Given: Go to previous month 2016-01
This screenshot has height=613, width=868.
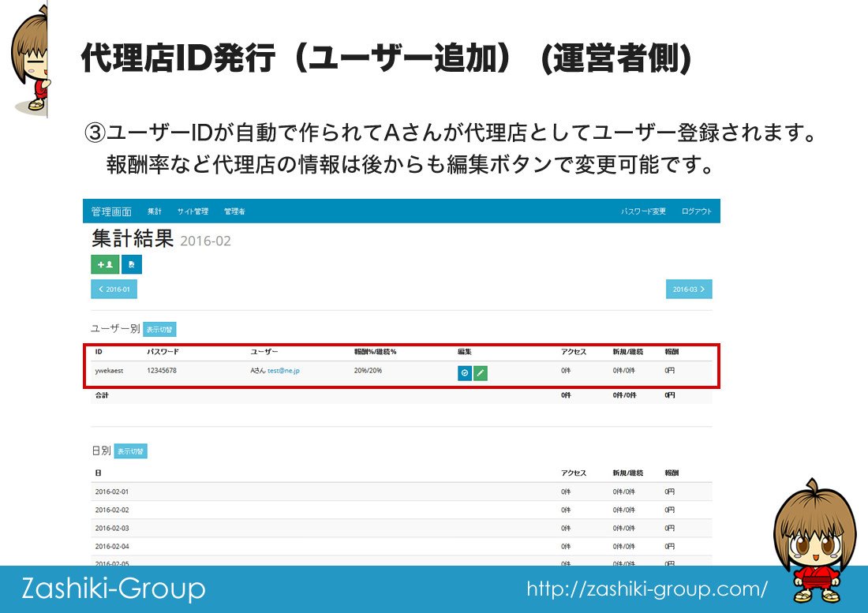Looking at the screenshot, I should tap(114, 290).
